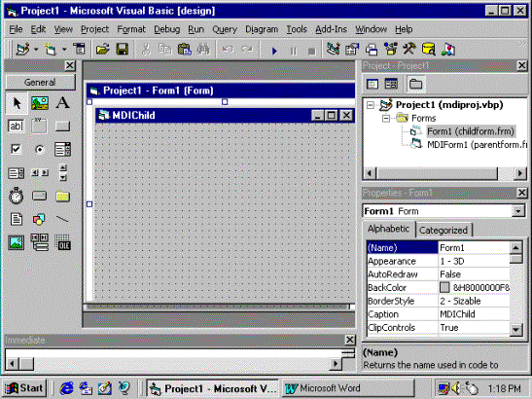Click the volume speaker tray icon

[456, 388]
